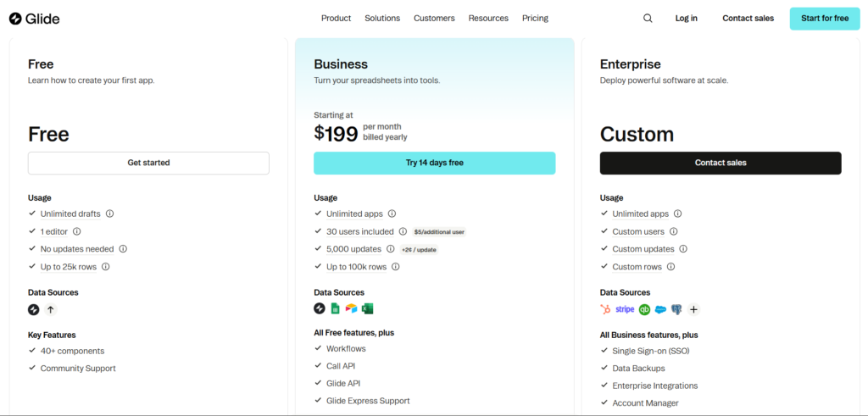
Task: Click the Start for free button
Action: click(825, 19)
